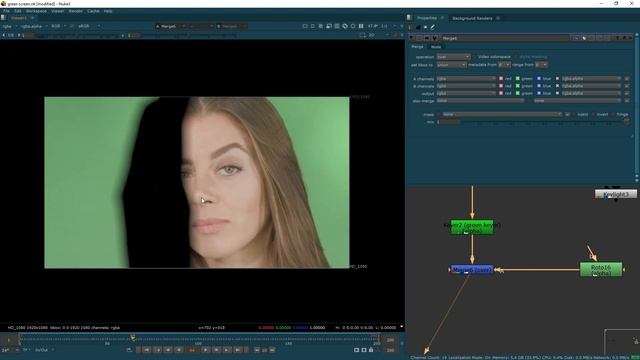Select the Viewer1 tab
The height and width of the screenshot is (360, 640).
[x=18, y=18]
